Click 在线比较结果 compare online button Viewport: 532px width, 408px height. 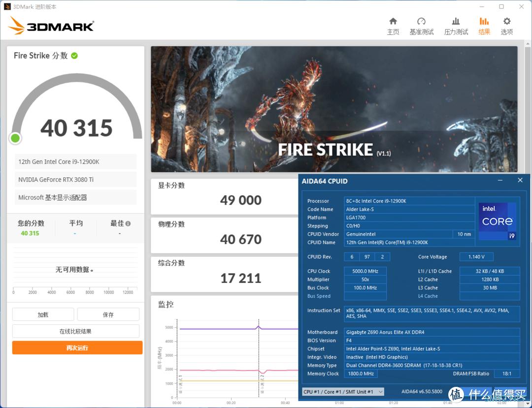(x=76, y=331)
